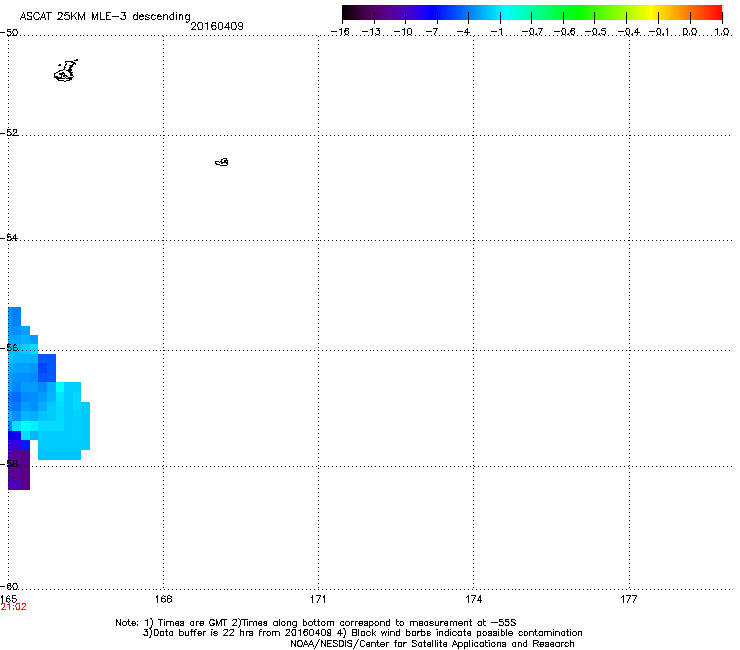740x650 pixels.
Task: Click the -0.7 color scale label
Action: click(532, 32)
